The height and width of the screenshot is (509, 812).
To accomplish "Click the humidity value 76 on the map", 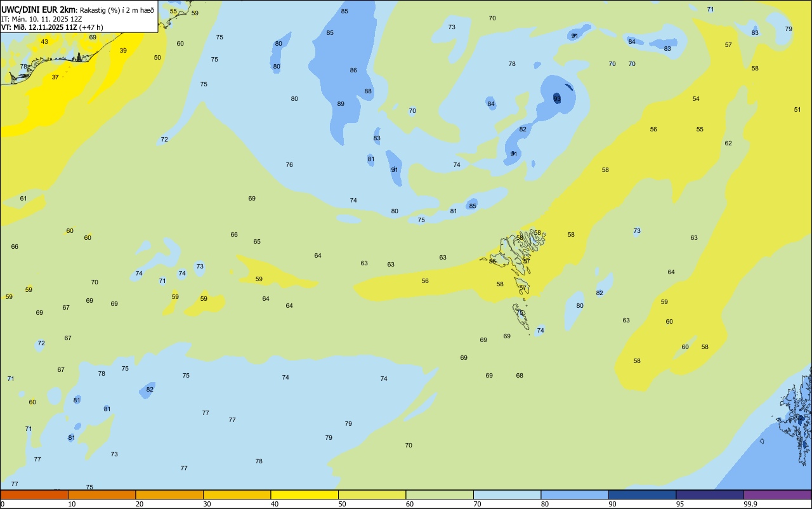I will pyautogui.click(x=289, y=165).
